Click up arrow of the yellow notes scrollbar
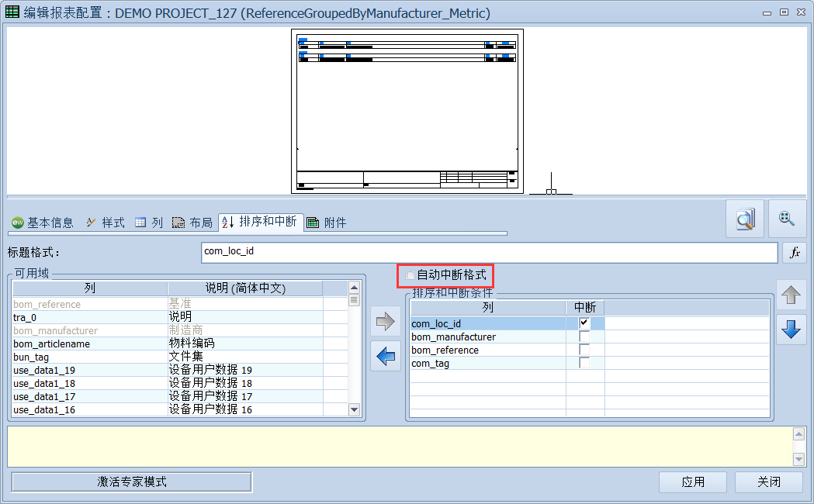 coord(799,433)
